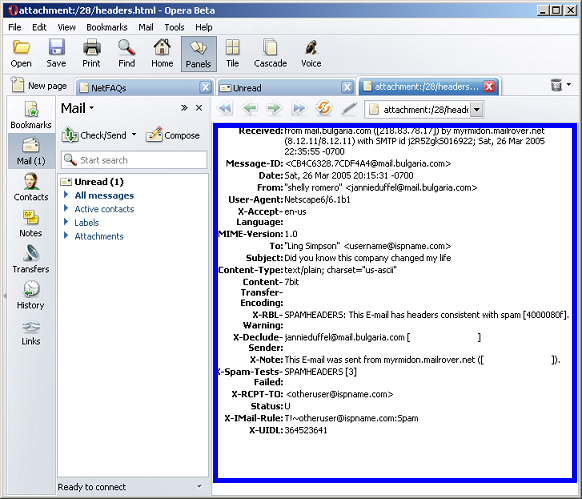Viewport: 582px width, 499px height.
Task: Click the Check/Send button
Action: point(94,136)
